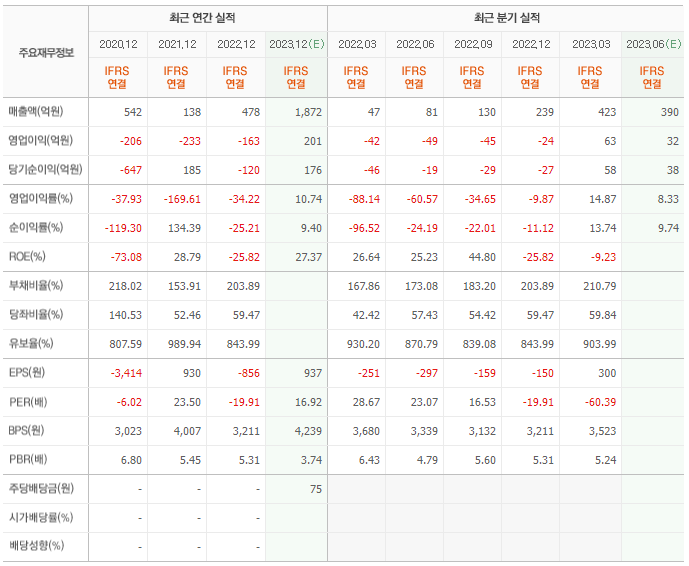Image resolution: width=689 pixels, height=566 pixels.
Task: Click the 주요재무정보 header cell
Action: point(46,53)
